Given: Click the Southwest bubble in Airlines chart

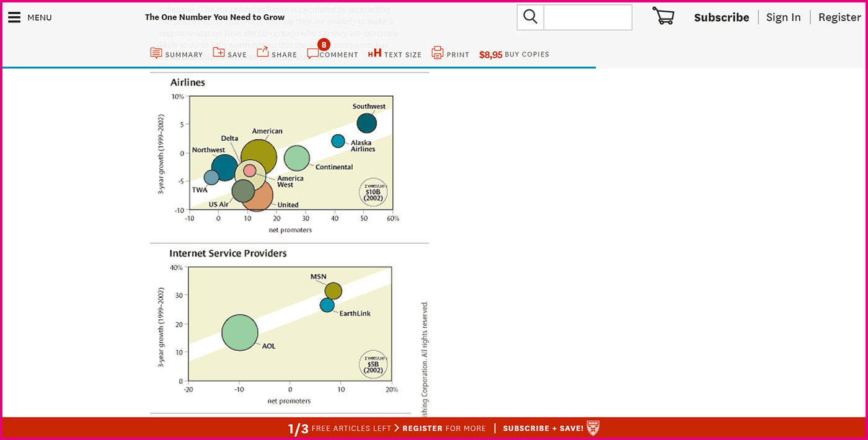Looking at the screenshot, I should [366, 123].
